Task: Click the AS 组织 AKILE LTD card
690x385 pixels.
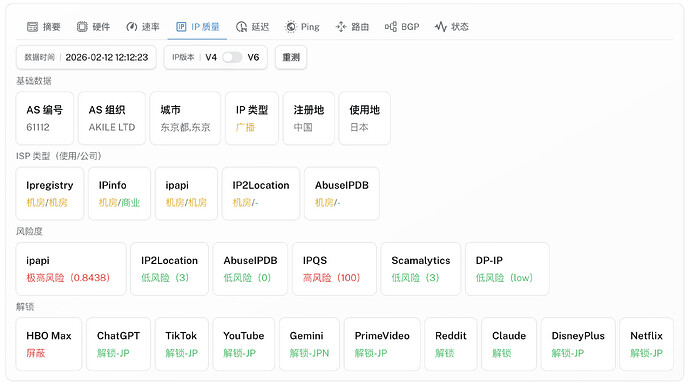Action: point(112,118)
